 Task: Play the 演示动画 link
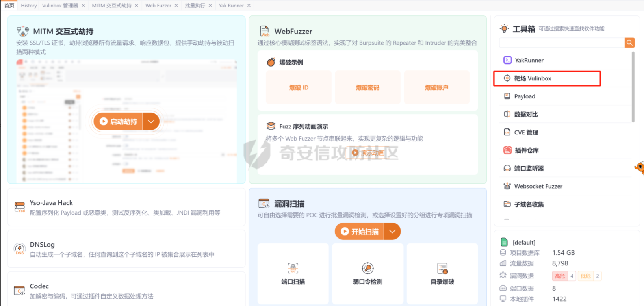368,152
